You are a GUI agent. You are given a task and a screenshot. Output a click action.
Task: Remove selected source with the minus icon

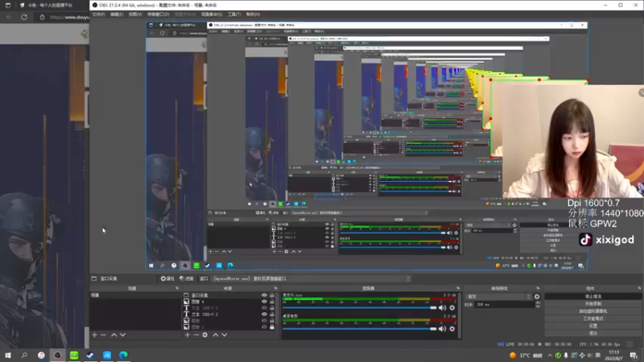click(x=196, y=335)
